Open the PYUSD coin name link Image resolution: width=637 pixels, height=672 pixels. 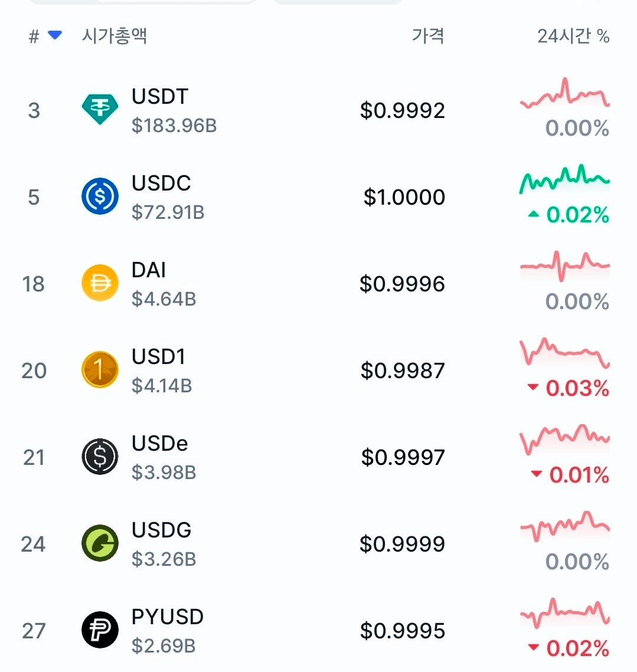tap(167, 617)
